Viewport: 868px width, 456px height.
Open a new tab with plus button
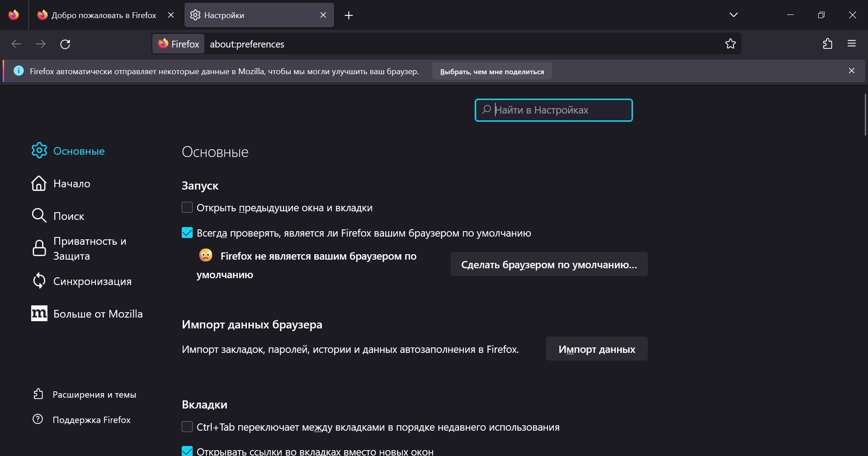coord(349,15)
